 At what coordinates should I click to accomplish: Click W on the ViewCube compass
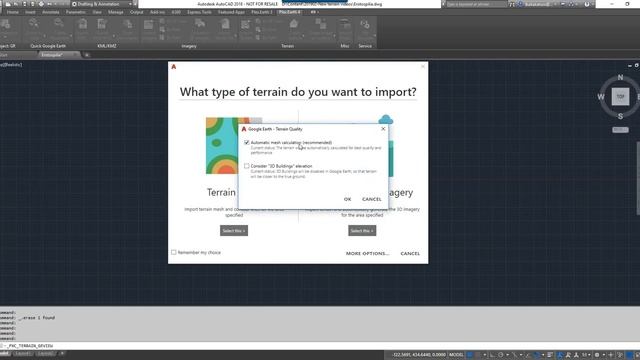coord(601,97)
